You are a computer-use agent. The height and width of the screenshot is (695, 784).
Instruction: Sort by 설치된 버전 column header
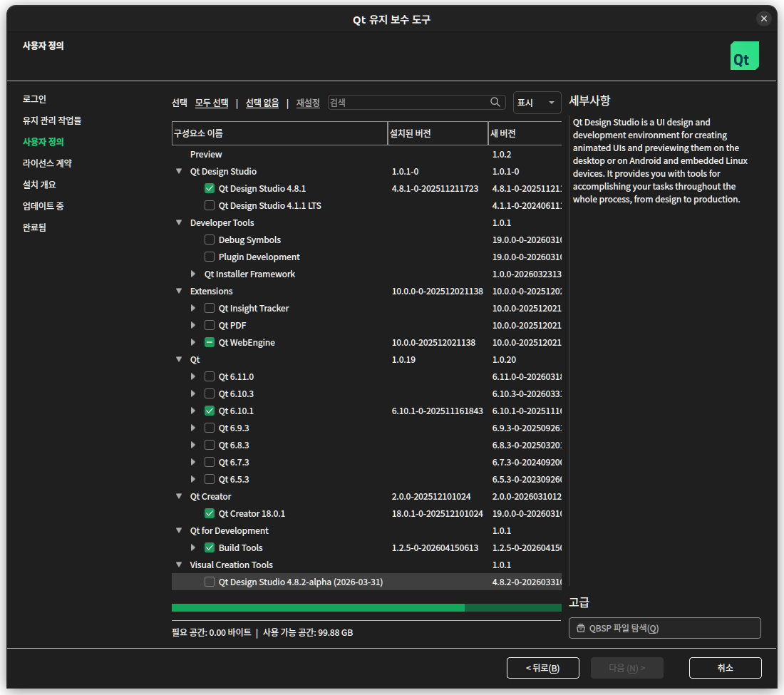coord(438,133)
